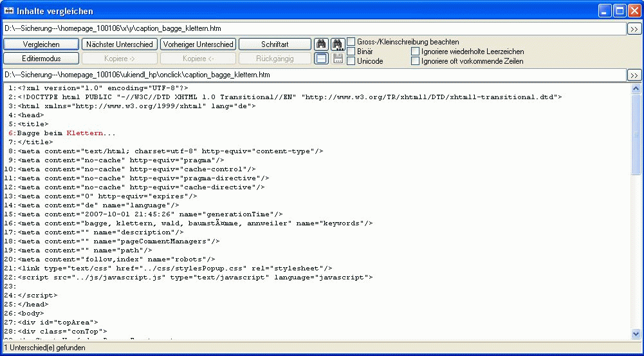Click line 13 expires meta tag
Image resolution: width=644 pixels, height=356 pixels.
(x=107, y=196)
